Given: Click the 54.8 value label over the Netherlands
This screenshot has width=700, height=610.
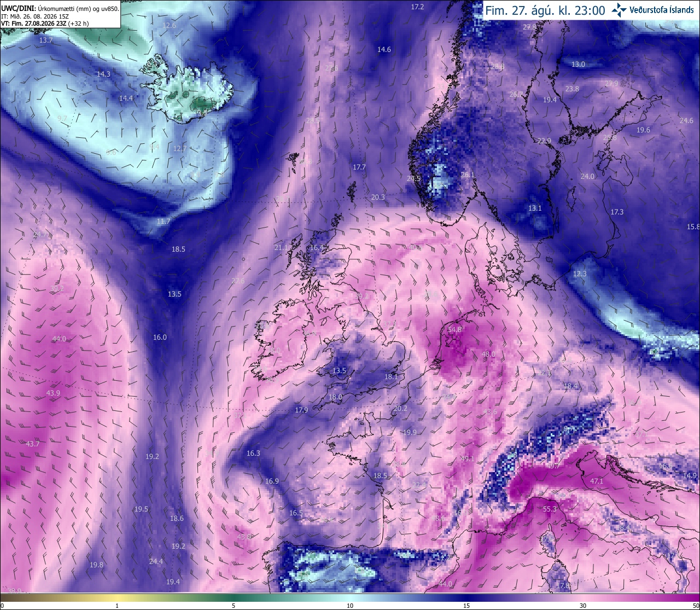Looking at the screenshot, I should (x=454, y=330).
